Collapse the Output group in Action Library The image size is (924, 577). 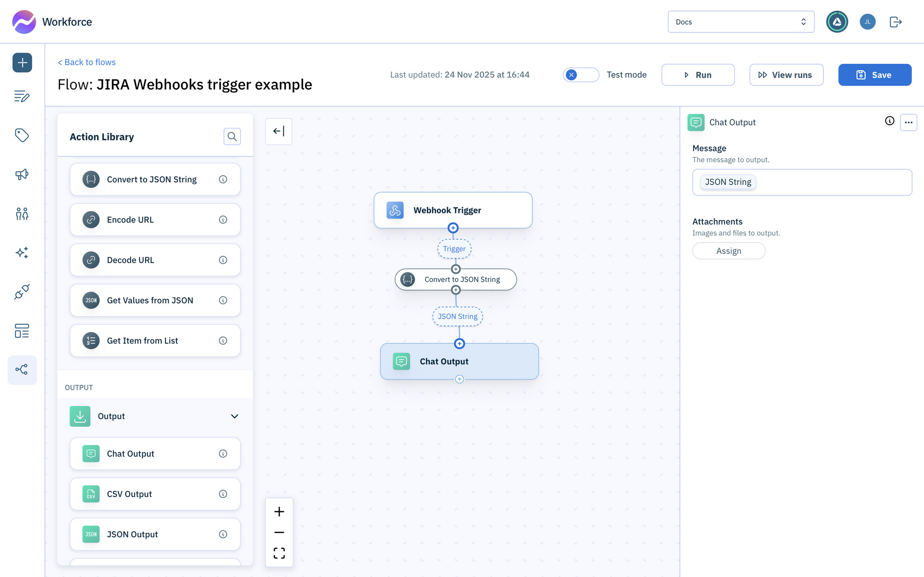click(234, 416)
